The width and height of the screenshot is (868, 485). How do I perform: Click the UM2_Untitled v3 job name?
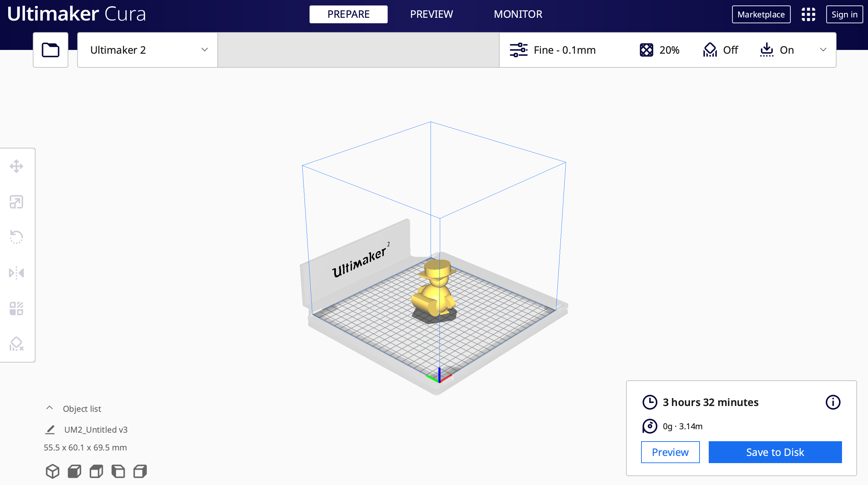coord(96,430)
